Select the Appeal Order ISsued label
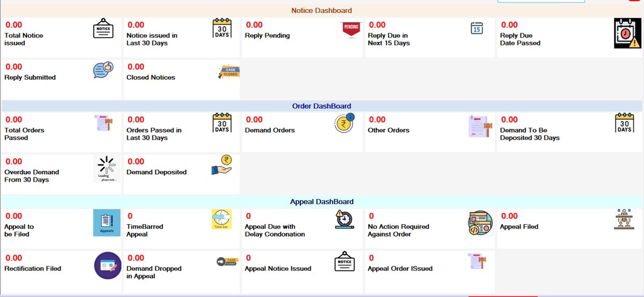Viewport: 644px width, 297px height. [400, 269]
